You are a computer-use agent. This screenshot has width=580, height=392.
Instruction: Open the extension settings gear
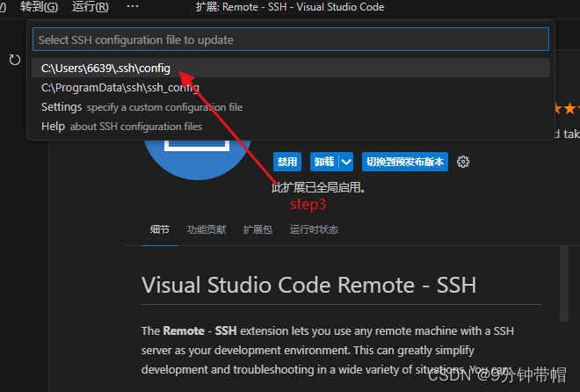point(463,162)
